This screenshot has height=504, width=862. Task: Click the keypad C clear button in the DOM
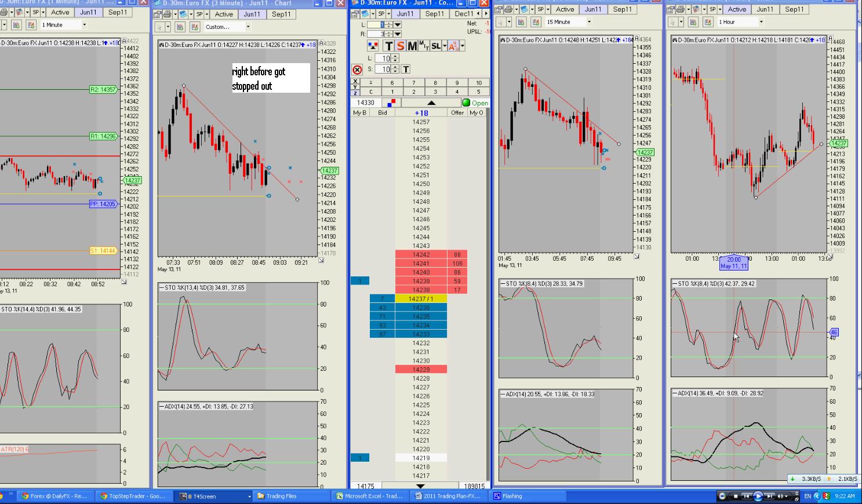371,92
